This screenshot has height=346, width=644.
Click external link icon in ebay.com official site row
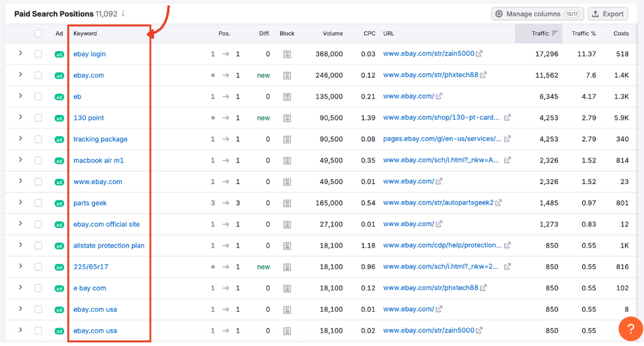[439, 224]
